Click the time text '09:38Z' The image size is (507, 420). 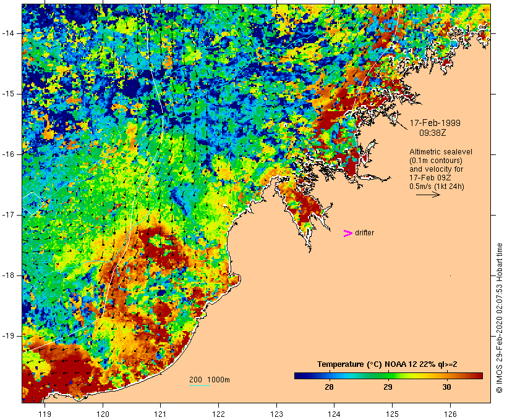(433, 133)
